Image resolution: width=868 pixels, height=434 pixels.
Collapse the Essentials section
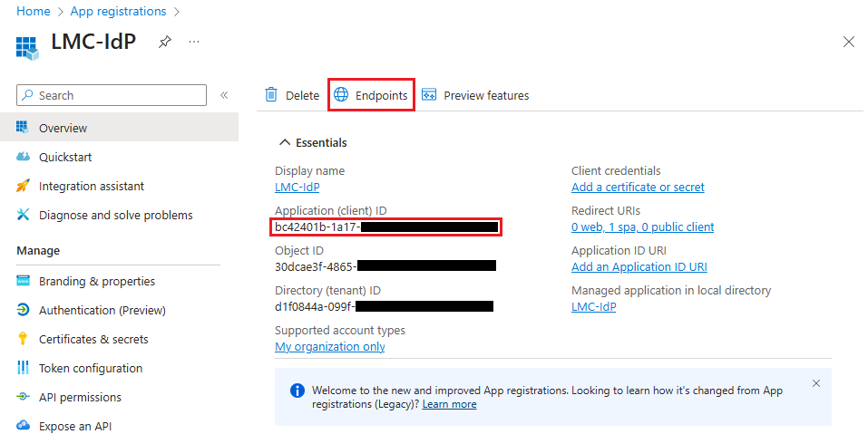coord(285,142)
